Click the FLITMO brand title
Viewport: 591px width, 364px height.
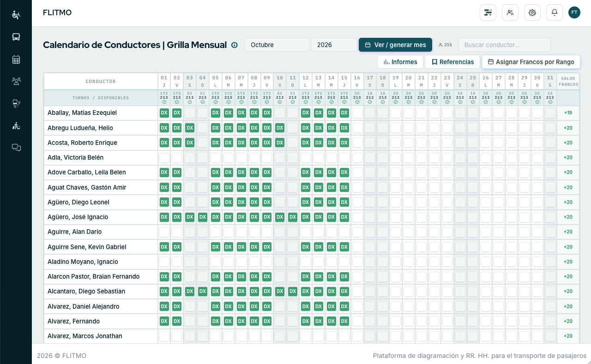(57, 13)
